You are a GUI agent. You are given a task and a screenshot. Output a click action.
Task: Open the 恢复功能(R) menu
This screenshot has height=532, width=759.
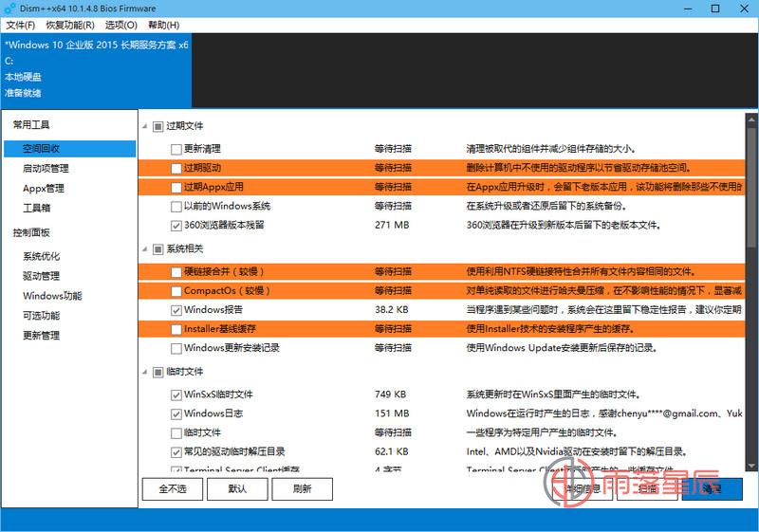(x=70, y=26)
